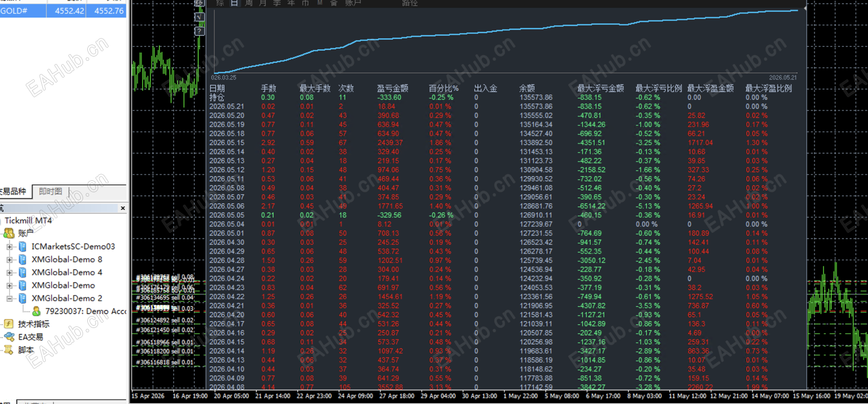
Task: Select the 月 monthly period tab
Action: click(x=263, y=3)
